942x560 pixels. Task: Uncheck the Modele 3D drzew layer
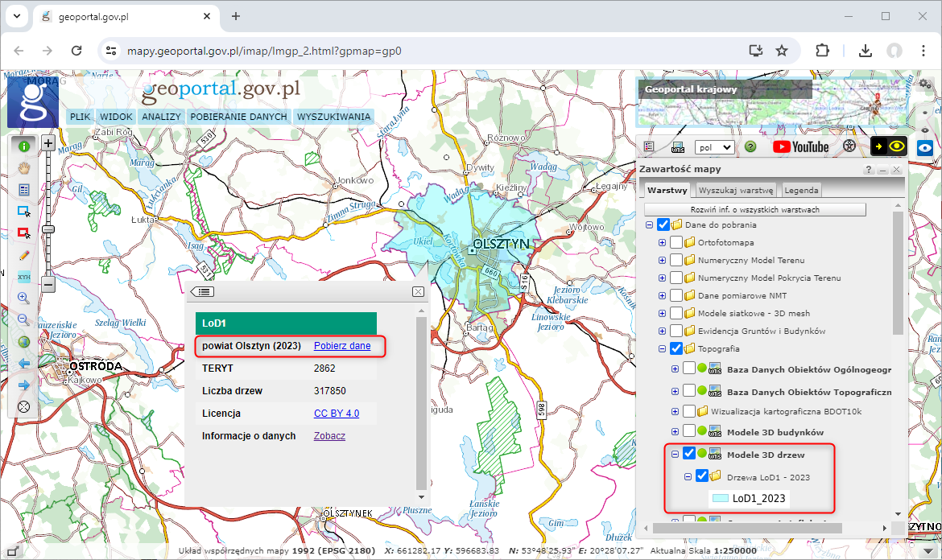coord(689,454)
